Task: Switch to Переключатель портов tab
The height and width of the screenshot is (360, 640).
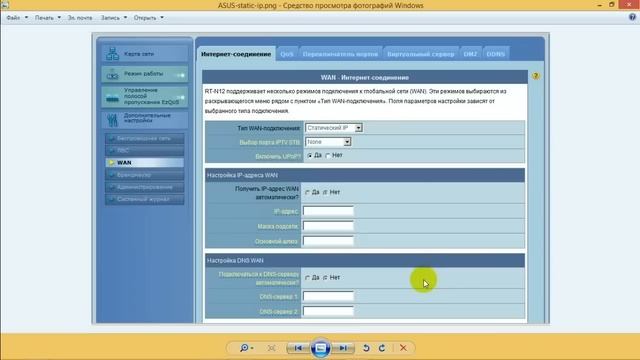Action: click(x=340, y=54)
